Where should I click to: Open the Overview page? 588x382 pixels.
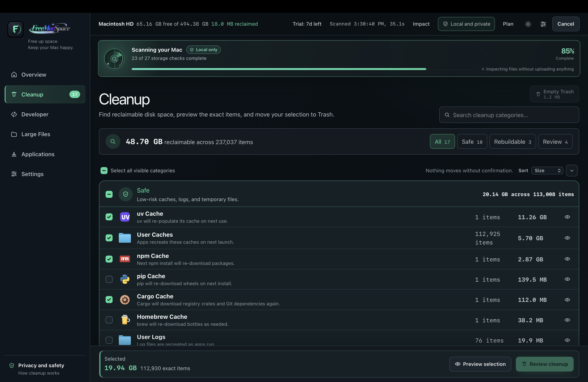45,75
